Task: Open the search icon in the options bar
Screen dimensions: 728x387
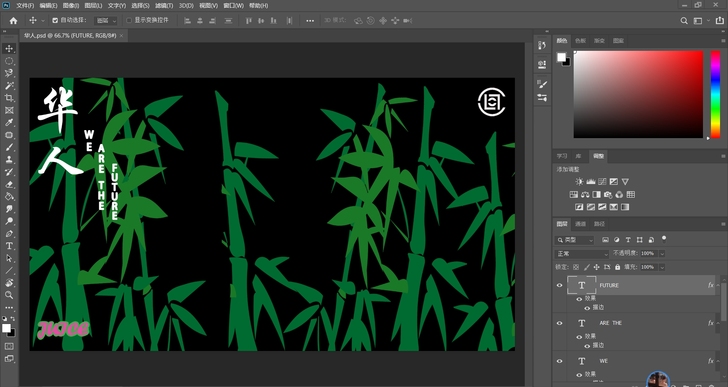Action: pyautogui.click(x=684, y=20)
